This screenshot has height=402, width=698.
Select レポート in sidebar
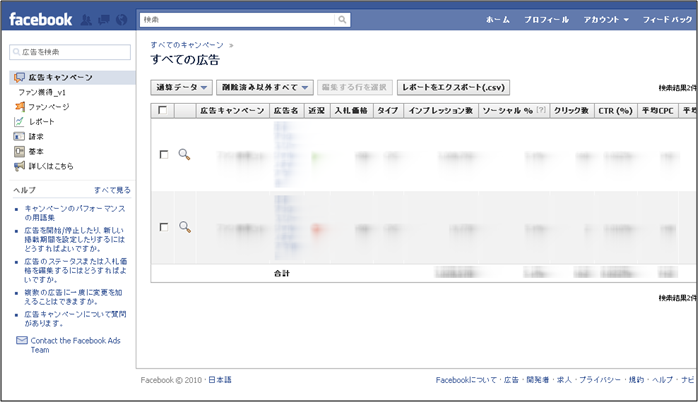(x=41, y=122)
